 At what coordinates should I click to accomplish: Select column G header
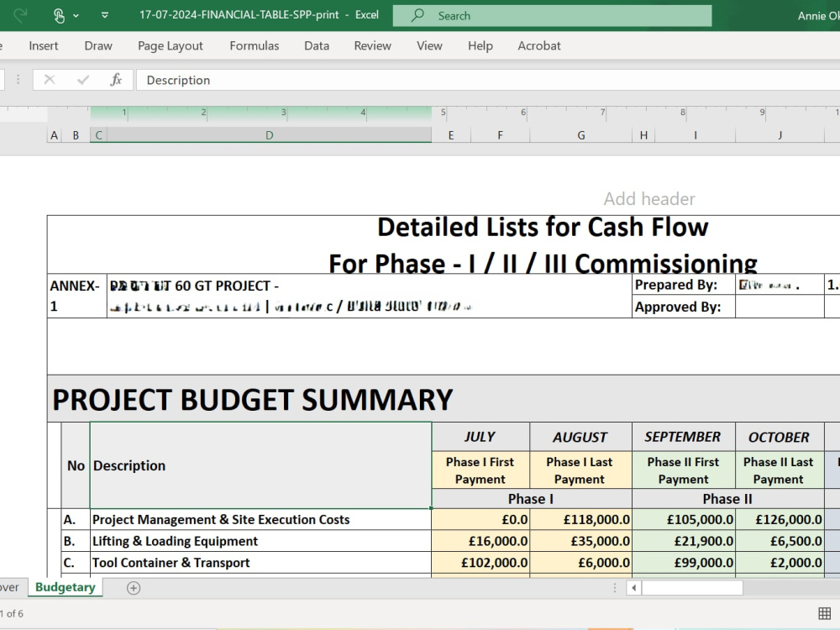(x=580, y=135)
